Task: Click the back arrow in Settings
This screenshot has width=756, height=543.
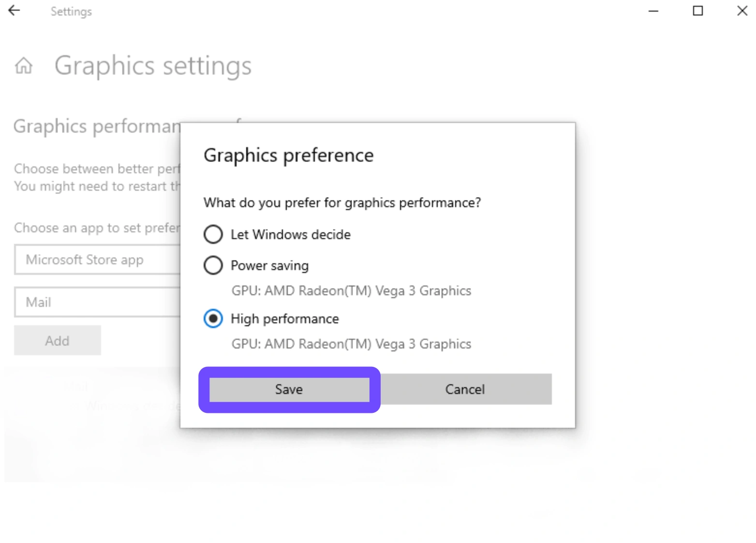Action: (15, 11)
